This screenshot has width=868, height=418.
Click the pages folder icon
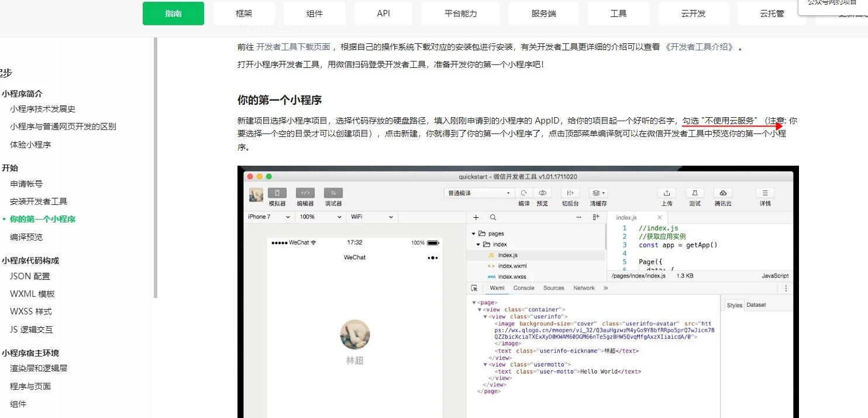click(483, 234)
